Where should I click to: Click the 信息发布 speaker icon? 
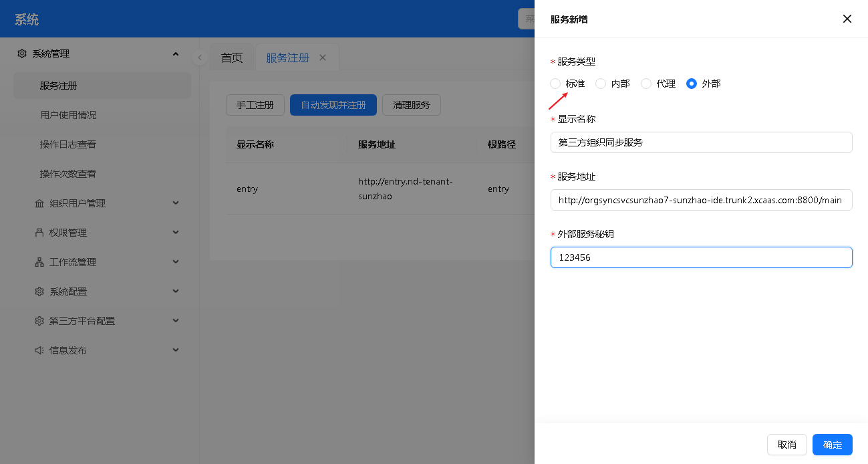pos(39,350)
